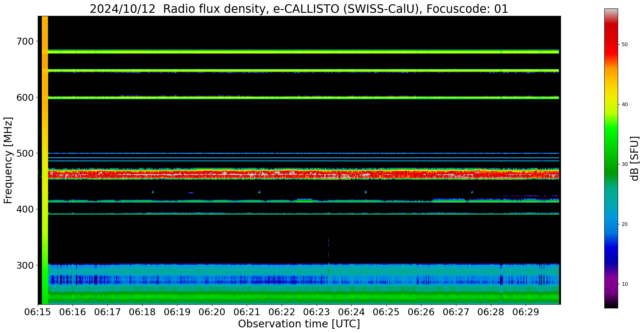The height and width of the screenshot is (333, 644).
Task: Click the 06:19 time tick label
Action: click(177, 312)
